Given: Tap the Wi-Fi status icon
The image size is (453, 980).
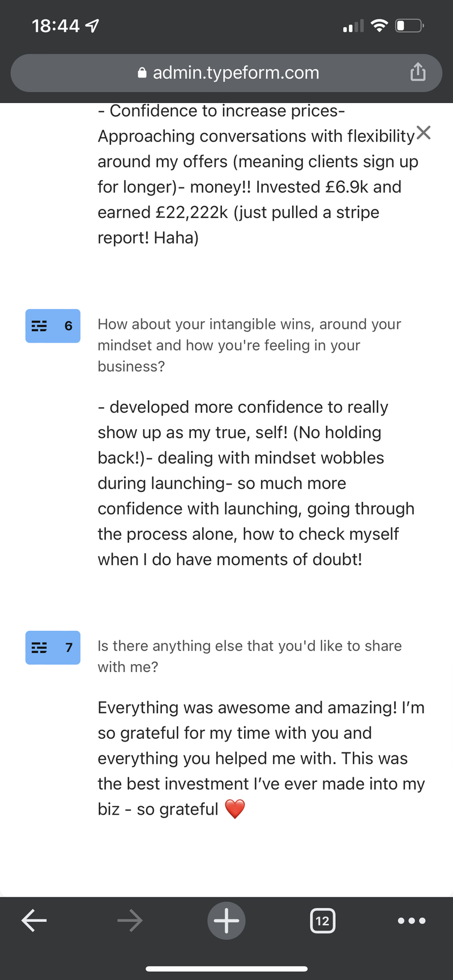Looking at the screenshot, I should pos(379,25).
